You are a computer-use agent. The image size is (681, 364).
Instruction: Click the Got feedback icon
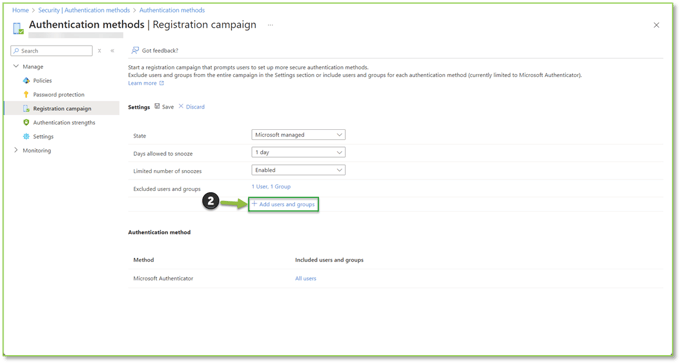point(135,50)
